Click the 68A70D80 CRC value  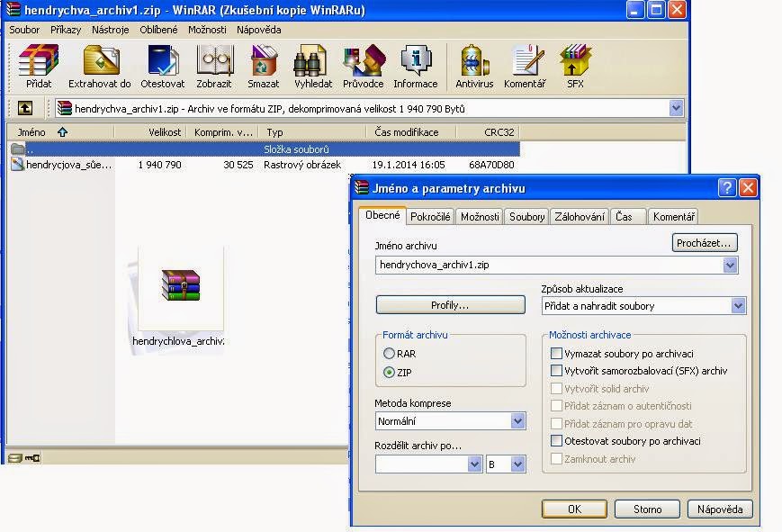point(491,165)
